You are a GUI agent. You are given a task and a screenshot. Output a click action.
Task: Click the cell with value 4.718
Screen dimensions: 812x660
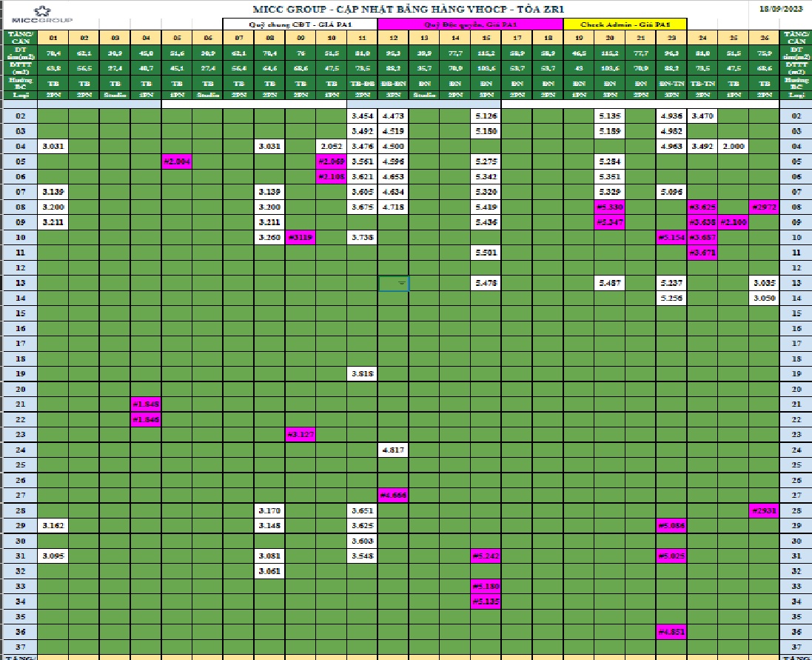click(x=393, y=207)
